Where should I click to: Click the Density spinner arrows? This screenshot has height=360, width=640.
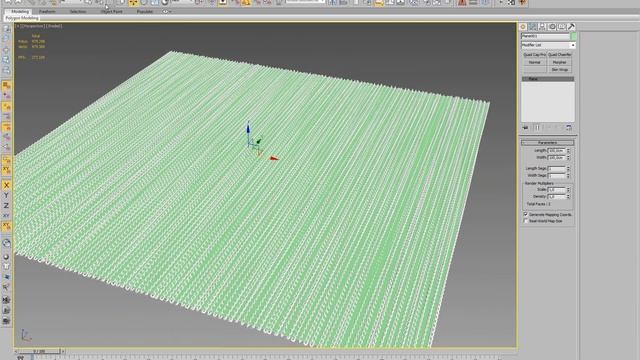tap(568, 197)
